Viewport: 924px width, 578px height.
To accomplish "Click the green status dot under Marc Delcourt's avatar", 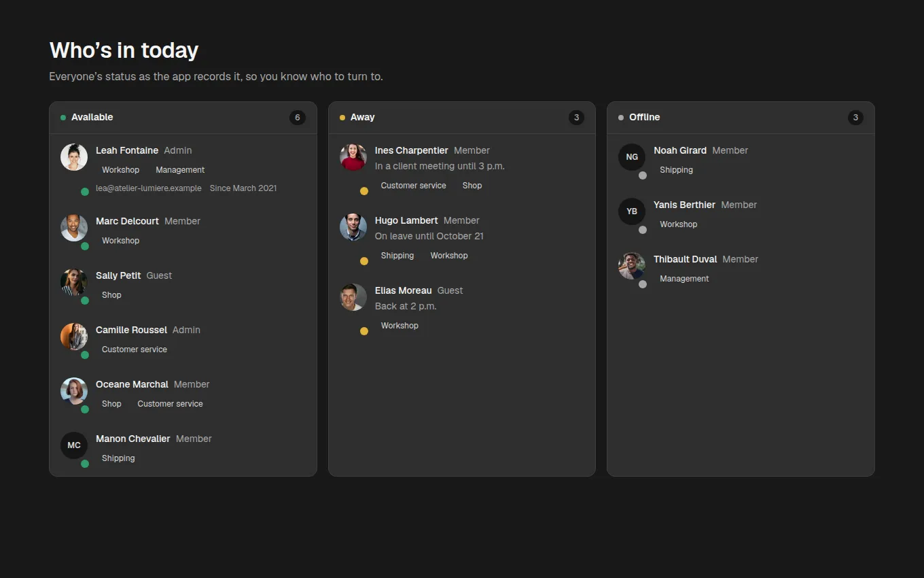I will pyautogui.click(x=85, y=246).
